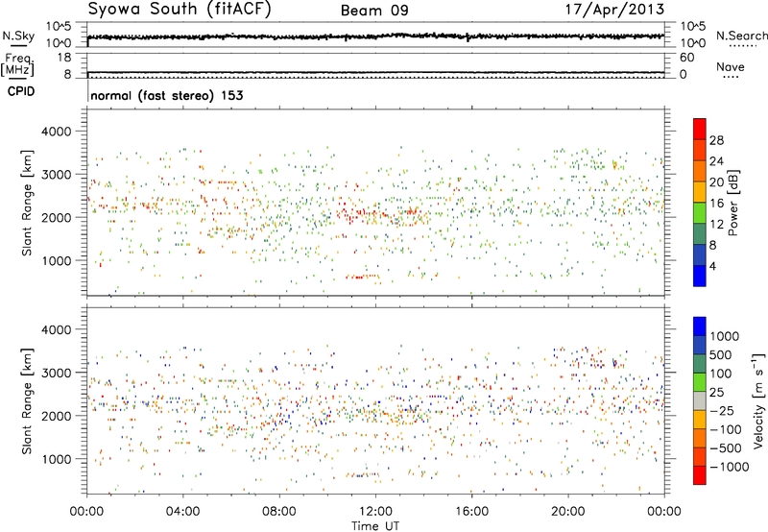
Task: Pick the red Velocity segment below -1000
Action: click(700, 475)
